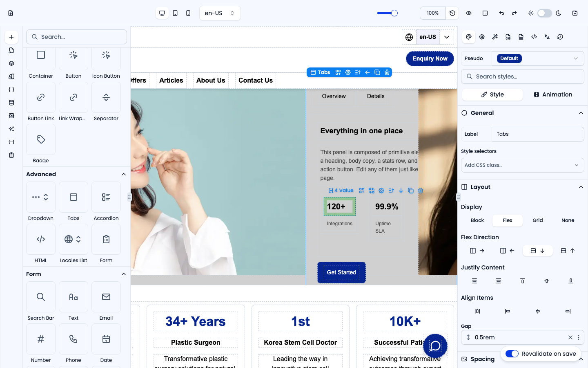The width and height of the screenshot is (588, 368).
Task: Add an Accordion component
Action: 106,197
